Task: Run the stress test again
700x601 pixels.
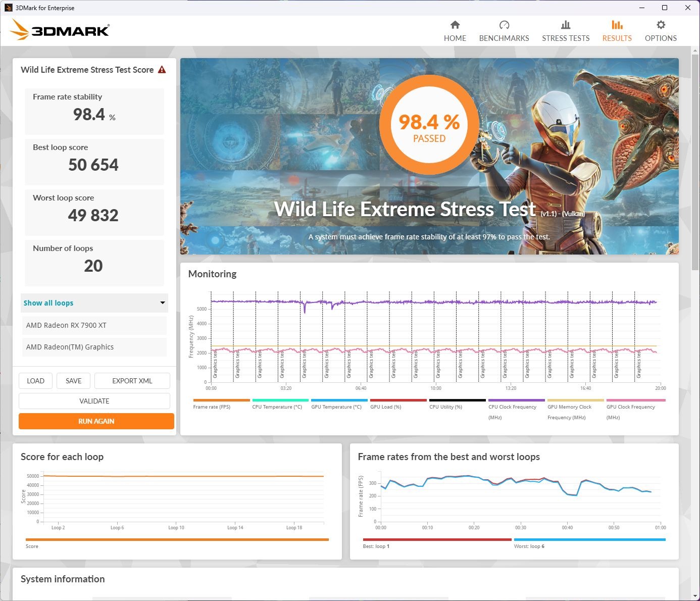Action: [96, 421]
